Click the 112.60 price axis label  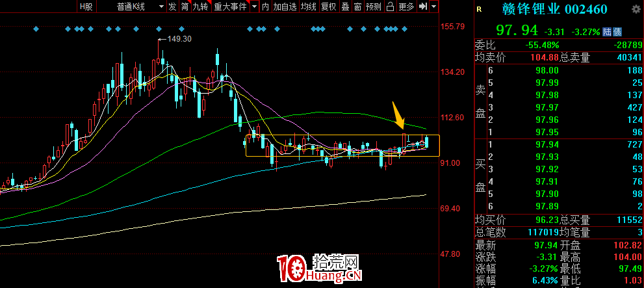click(x=453, y=118)
